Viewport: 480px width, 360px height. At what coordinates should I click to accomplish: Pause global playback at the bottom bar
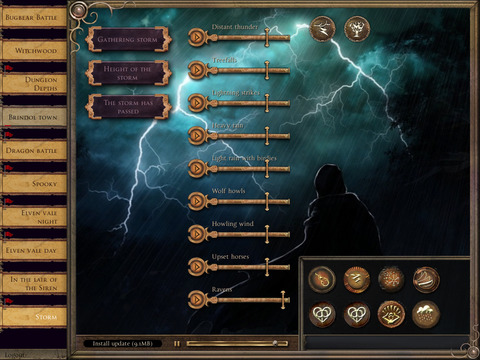177,343
